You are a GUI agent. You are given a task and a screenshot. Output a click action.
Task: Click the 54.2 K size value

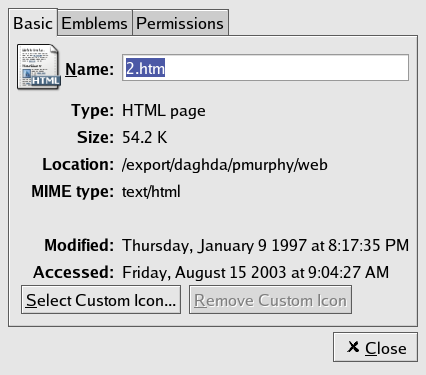pyautogui.click(x=144, y=137)
